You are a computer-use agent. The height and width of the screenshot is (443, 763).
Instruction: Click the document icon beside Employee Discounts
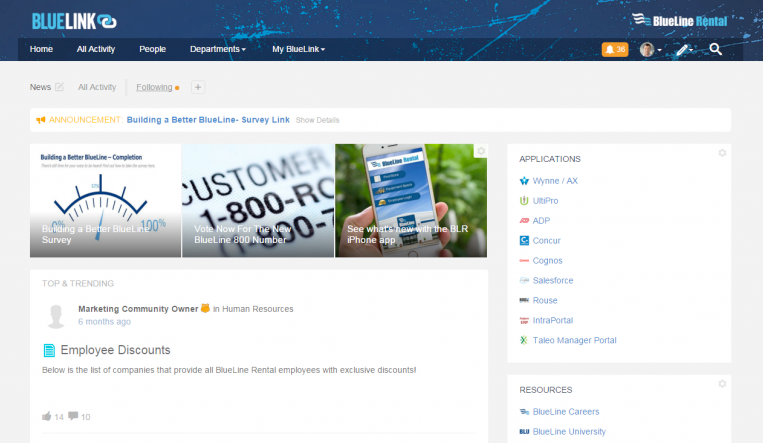click(49, 350)
